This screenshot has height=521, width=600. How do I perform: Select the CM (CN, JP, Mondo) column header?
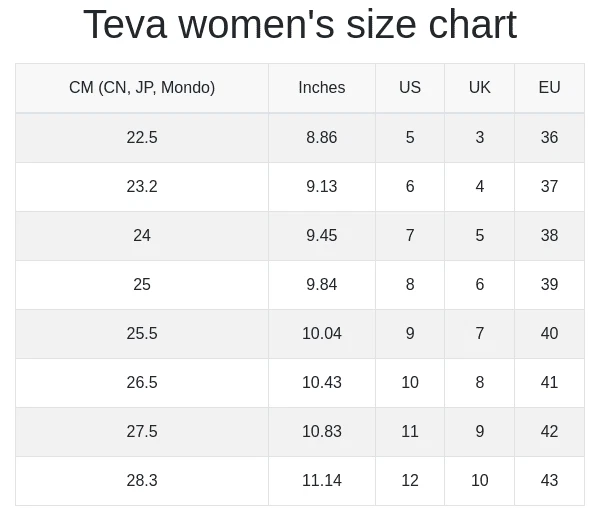point(142,88)
